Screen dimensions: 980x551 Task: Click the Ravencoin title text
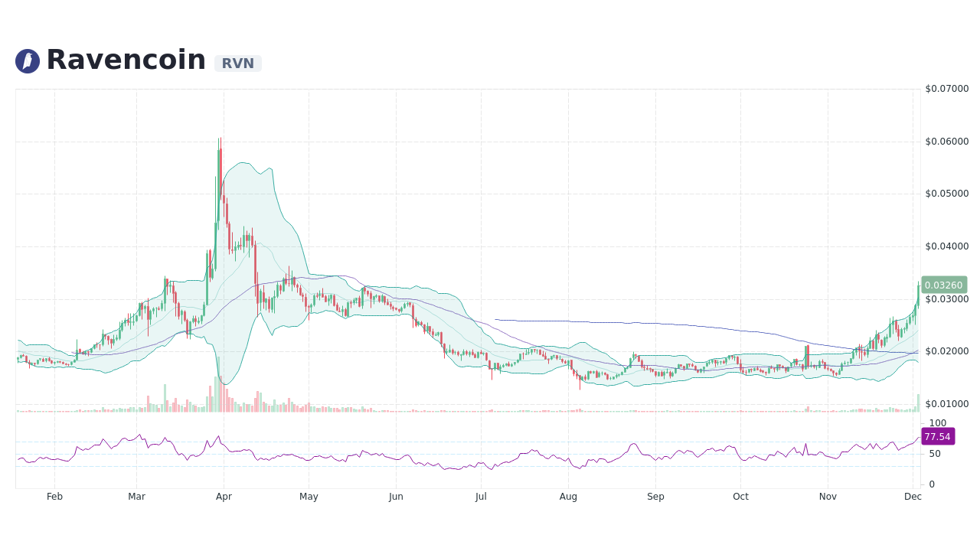(x=126, y=60)
